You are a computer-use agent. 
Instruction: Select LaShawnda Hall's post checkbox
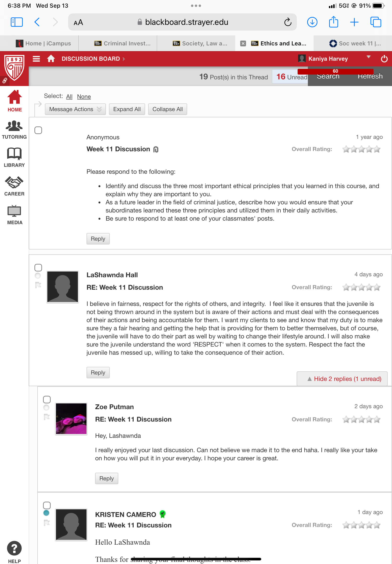(x=38, y=267)
